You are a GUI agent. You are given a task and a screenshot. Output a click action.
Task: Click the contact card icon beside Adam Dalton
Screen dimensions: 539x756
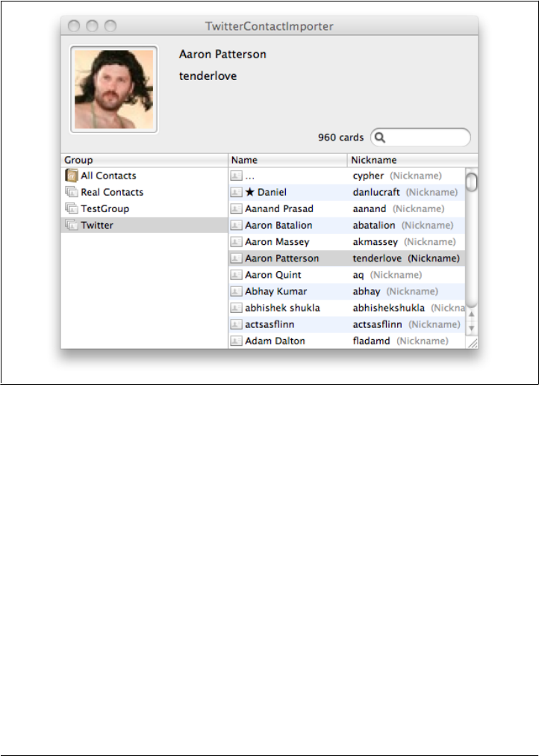click(x=236, y=341)
